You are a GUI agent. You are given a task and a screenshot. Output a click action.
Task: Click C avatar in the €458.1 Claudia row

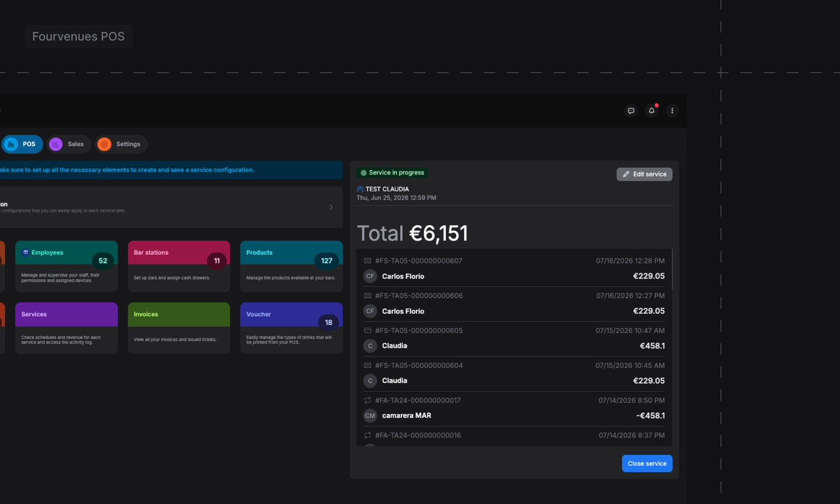click(370, 346)
